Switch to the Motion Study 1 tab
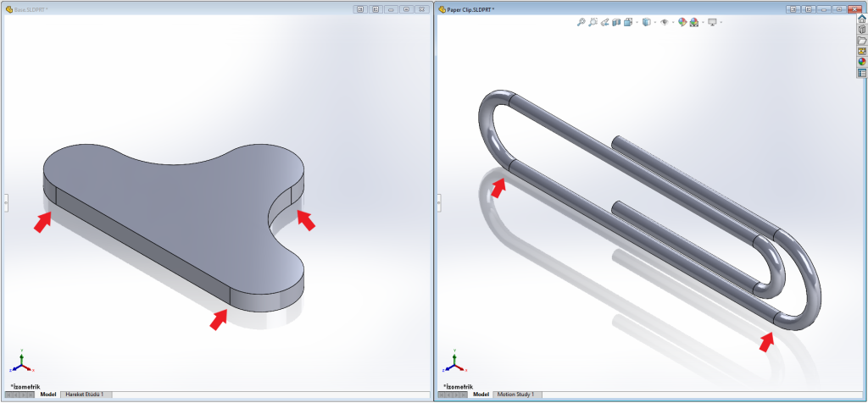 tap(515, 395)
